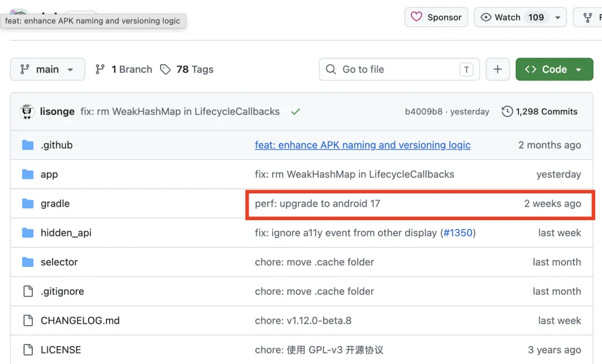
Task: Click the Tags label icon
Action: [x=165, y=70]
